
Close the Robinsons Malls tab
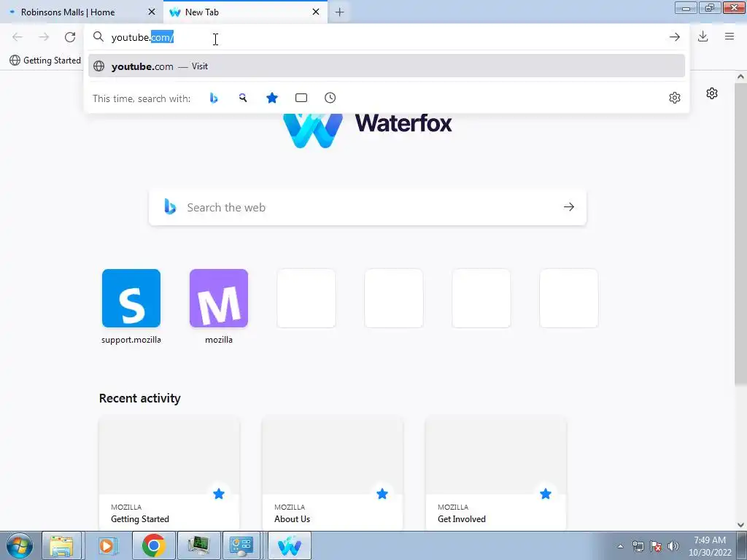click(152, 12)
